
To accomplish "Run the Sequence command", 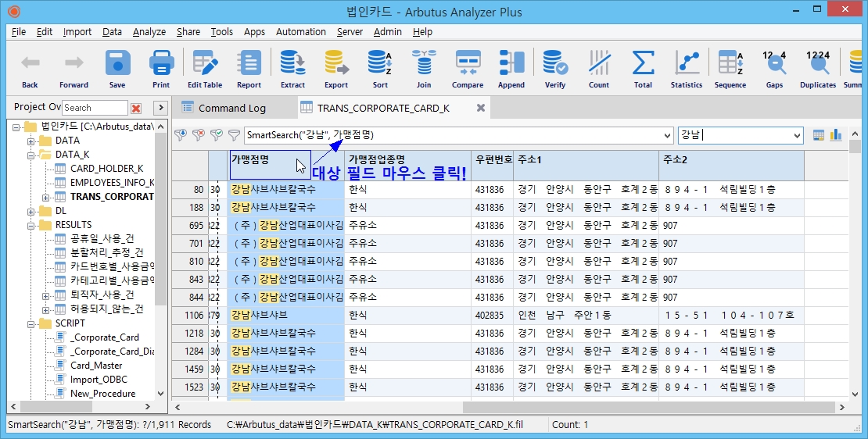I will (x=730, y=69).
